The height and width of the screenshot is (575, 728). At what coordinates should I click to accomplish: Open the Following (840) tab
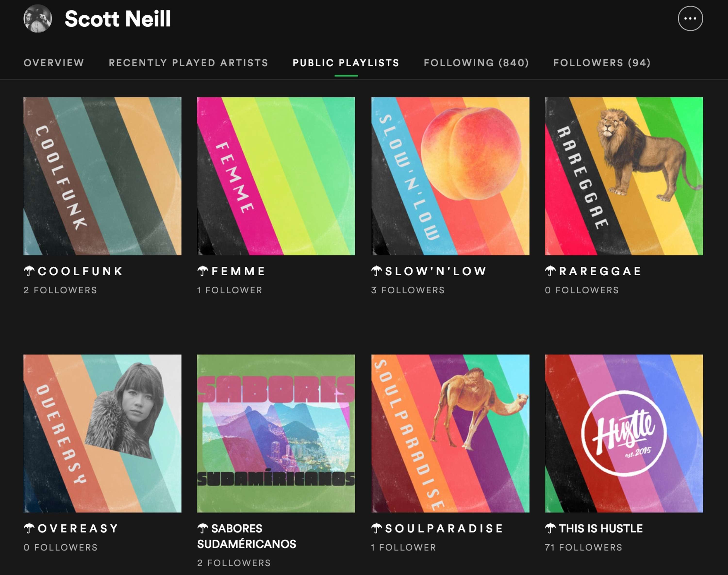(476, 63)
